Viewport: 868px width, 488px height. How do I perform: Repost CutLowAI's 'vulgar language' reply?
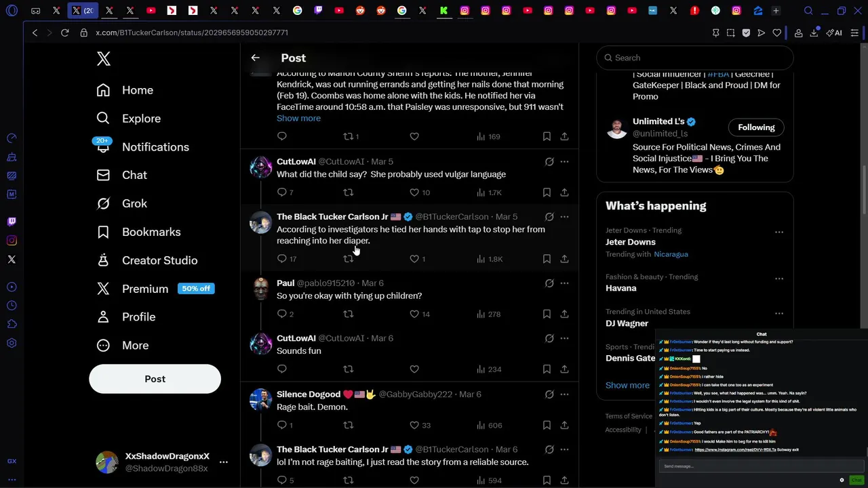pos(349,192)
